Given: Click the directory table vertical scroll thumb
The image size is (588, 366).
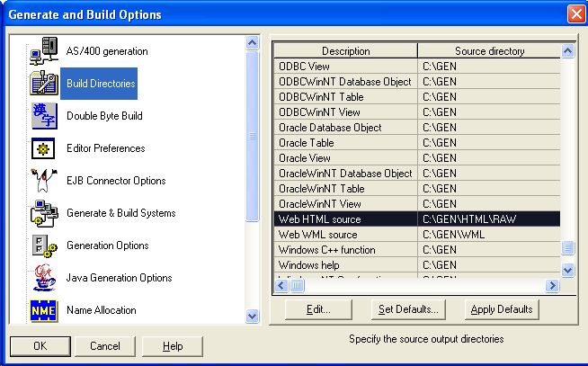Looking at the screenshot, I should [x=567, y=248].
